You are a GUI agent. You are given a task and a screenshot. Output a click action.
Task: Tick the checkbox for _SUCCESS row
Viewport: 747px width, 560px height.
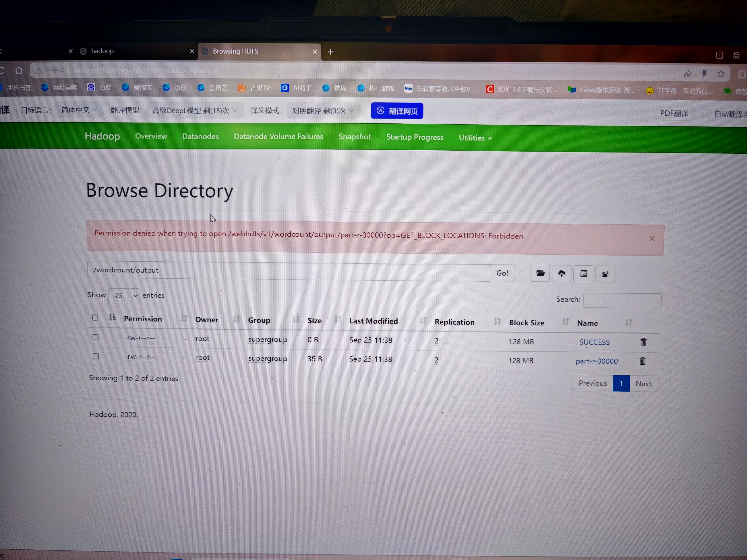96,337
